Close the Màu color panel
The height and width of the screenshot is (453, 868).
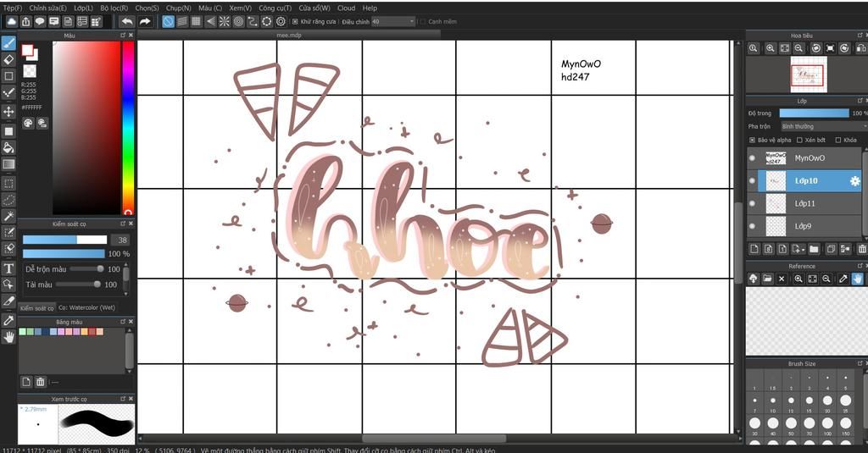tap(131, 35)
